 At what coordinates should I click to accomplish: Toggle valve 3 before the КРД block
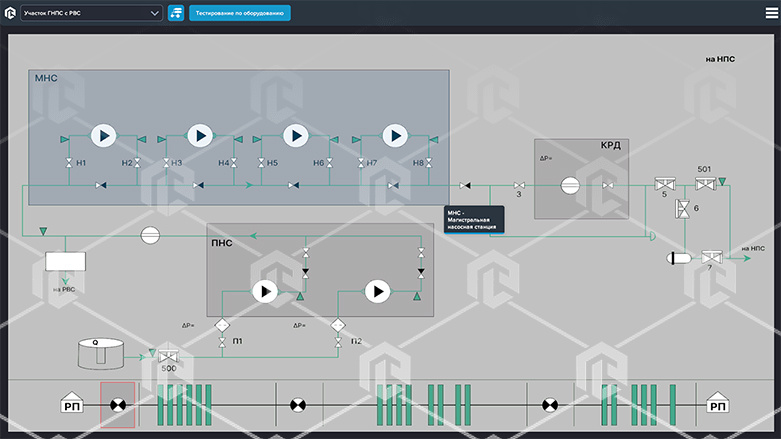click(519, 185)
